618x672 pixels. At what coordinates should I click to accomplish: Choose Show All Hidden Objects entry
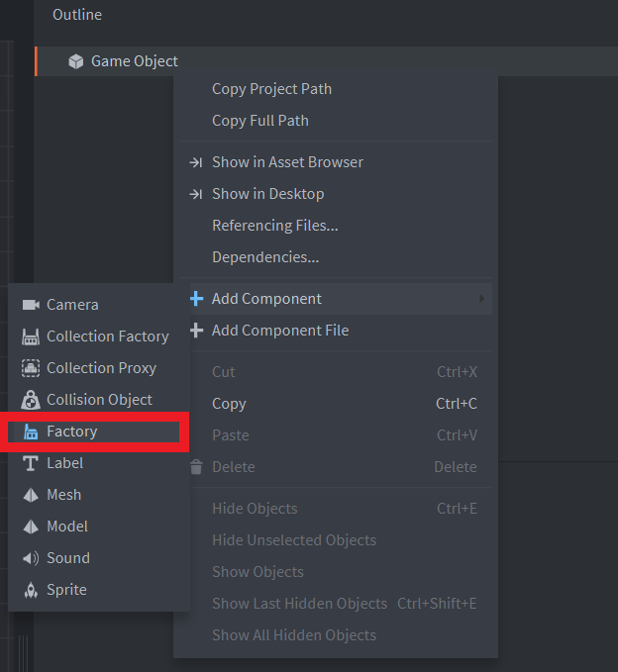pos(336,635)
